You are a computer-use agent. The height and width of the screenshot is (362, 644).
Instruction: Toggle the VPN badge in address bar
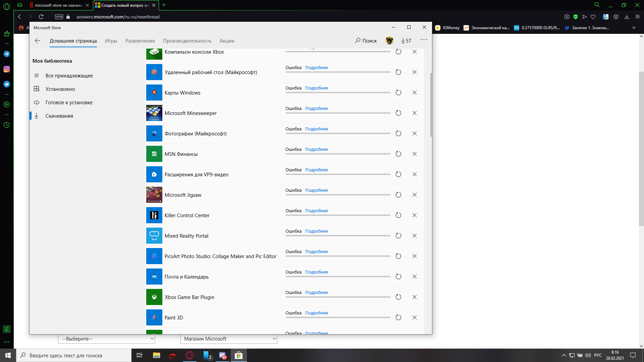tap(59, 17)
